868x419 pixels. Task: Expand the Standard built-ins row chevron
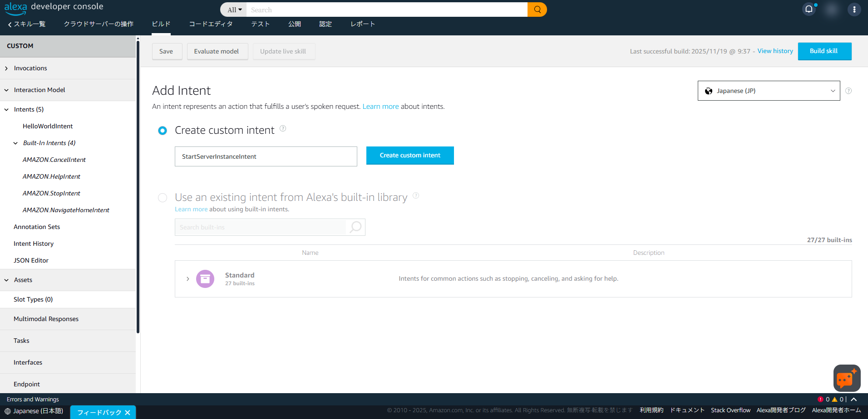pyautogui.click(x=187, y=279)
